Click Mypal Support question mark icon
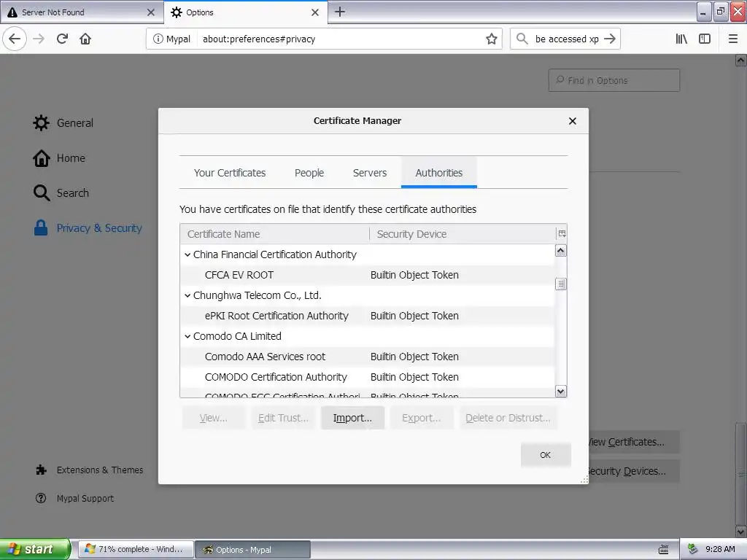 coord(41,498)
